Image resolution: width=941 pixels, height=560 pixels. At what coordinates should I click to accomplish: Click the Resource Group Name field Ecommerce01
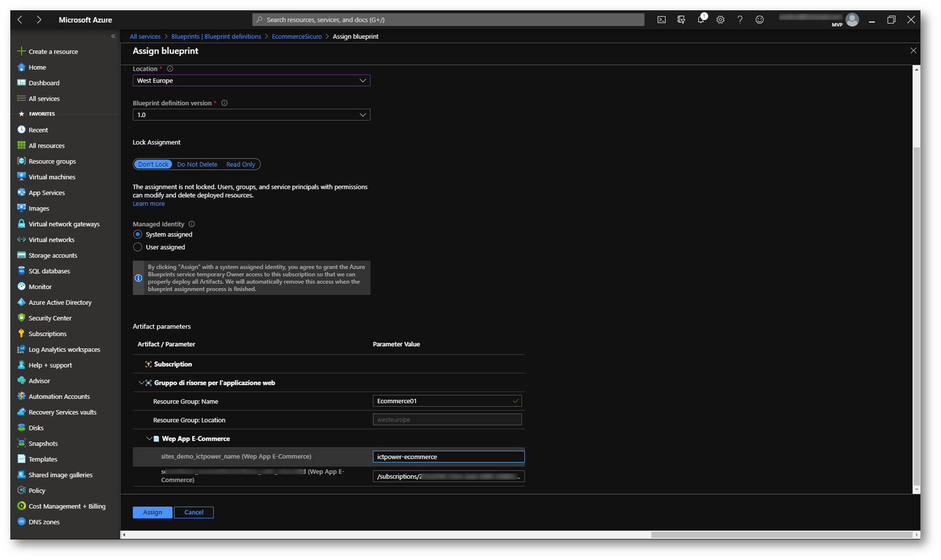447,401
